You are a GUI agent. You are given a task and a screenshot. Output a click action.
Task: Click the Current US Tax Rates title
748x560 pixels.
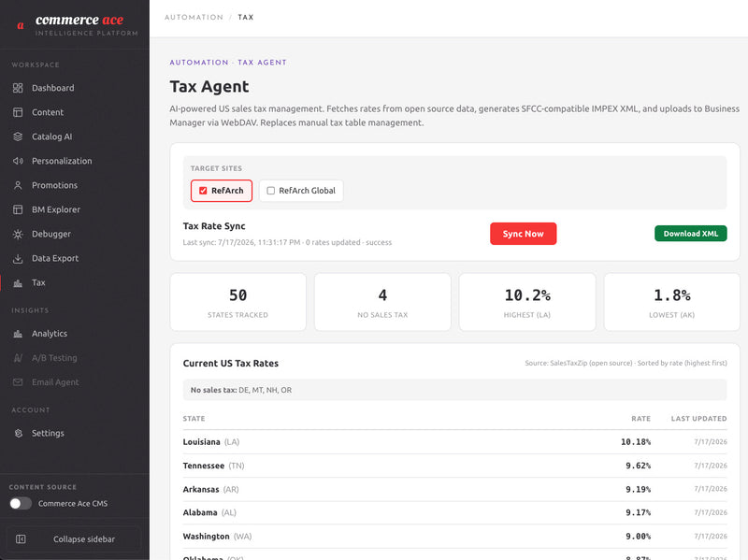[x=230, y=363]
